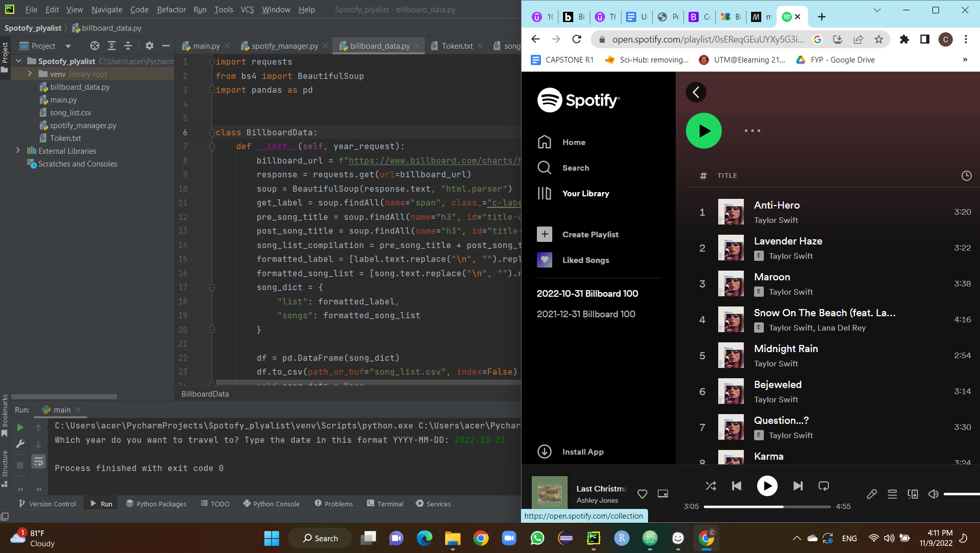Open the VCS menu

pos(247,9)
